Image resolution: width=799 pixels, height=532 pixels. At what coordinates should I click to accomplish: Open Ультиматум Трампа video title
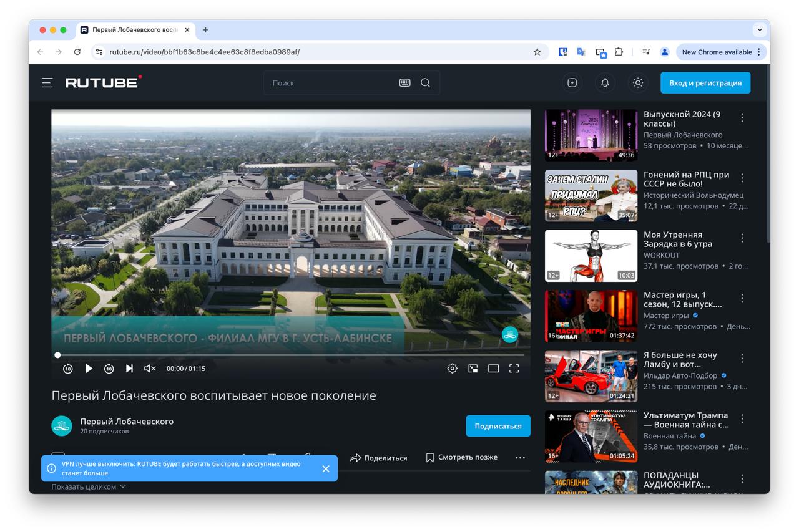coord(686,420)
